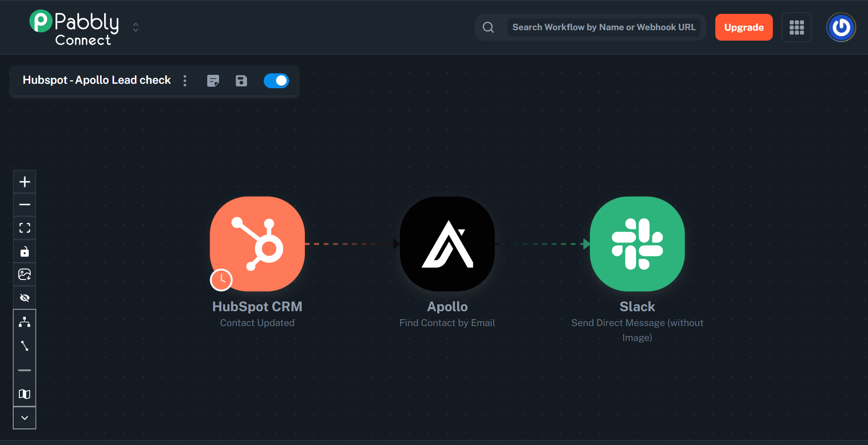Screen dimensions: 868x445
Task: Open the apps grid menu
Action: [x=796, y=27]
